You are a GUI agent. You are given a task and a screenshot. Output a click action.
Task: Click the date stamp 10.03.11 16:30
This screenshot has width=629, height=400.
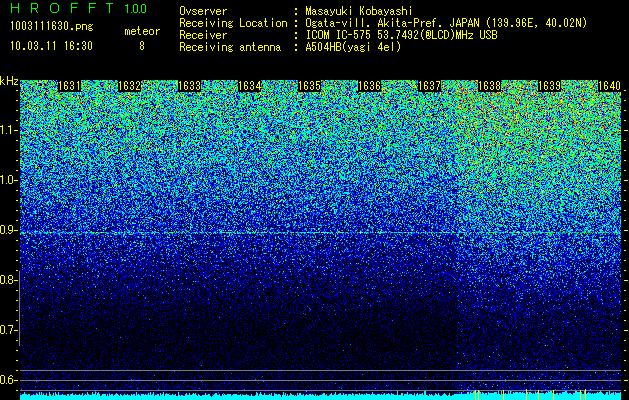pyautogui.click(x=51, y=46)
